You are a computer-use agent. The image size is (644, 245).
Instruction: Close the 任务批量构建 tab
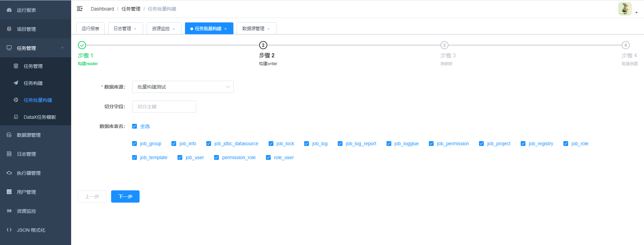click(x=226, y=29)
